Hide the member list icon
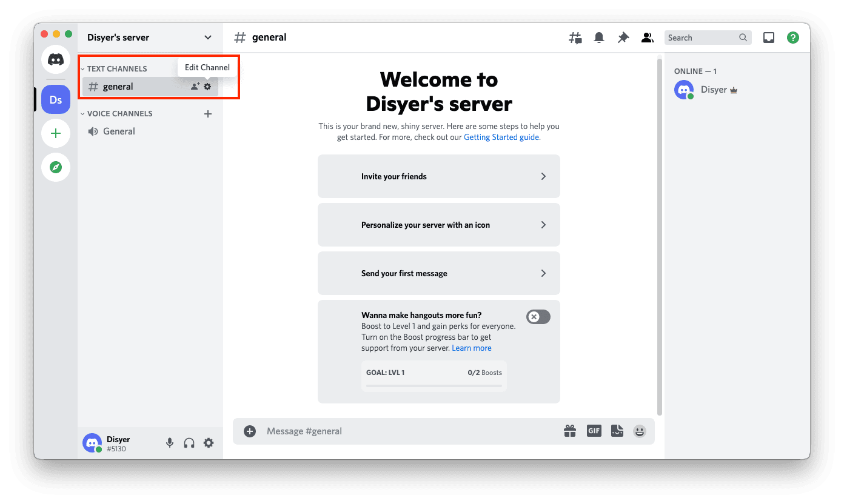 [647, 37]
